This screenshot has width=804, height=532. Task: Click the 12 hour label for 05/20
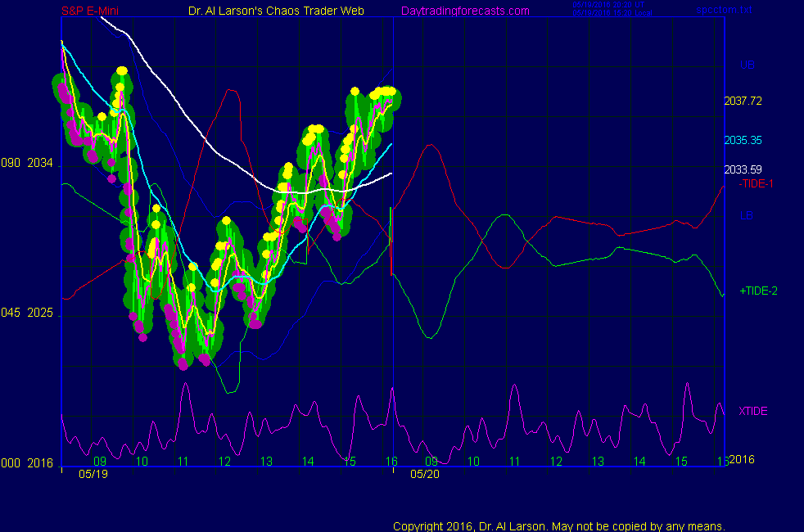(x=557, y=462)
